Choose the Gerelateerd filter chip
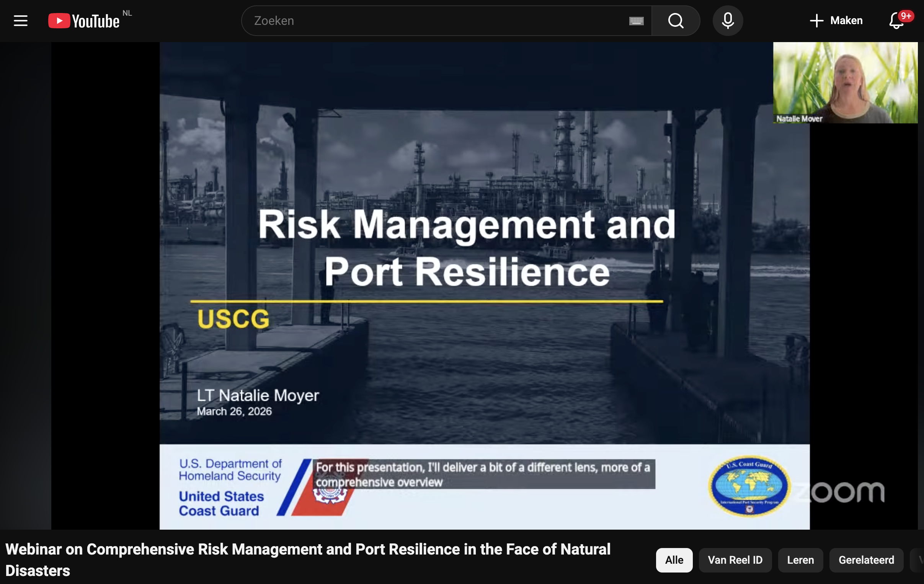924x584 pixels. point(866,560)
